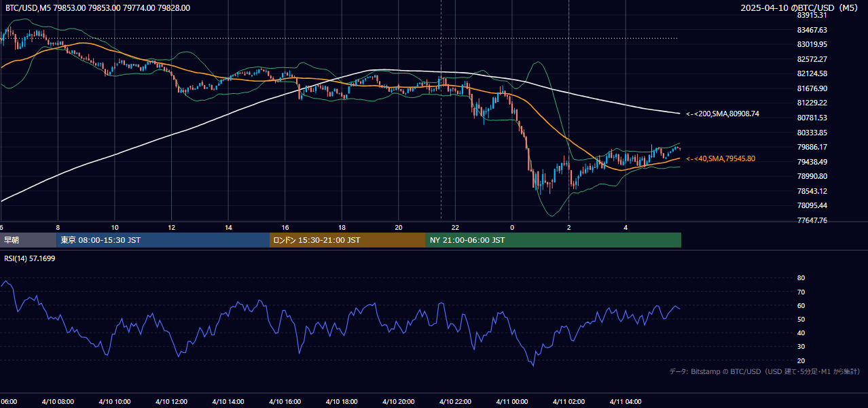Click the RSI(14) 57.1699 indicator label
Screen dimensions: 868x408
[30, 258]
